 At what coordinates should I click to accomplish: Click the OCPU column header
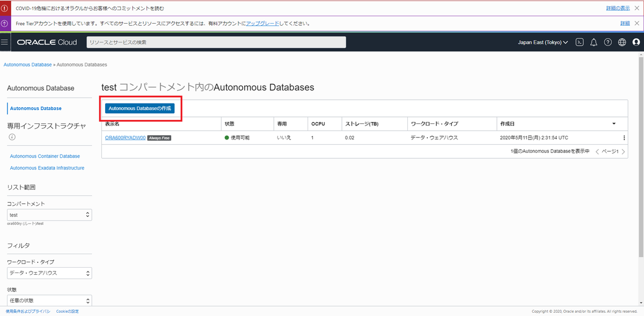(318, 124)
